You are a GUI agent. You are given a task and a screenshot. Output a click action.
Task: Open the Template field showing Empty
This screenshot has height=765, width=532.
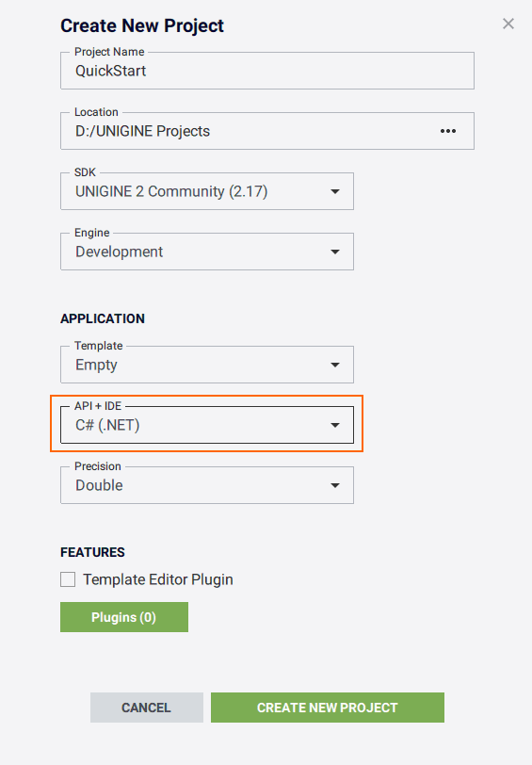coord(207,365)
